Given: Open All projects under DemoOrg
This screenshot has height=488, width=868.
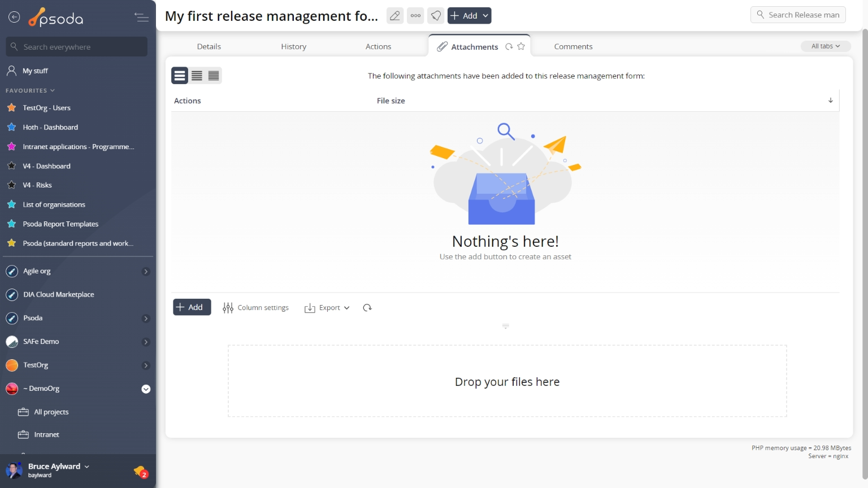Looking at the screenshot, I should (x=51, y=412).
